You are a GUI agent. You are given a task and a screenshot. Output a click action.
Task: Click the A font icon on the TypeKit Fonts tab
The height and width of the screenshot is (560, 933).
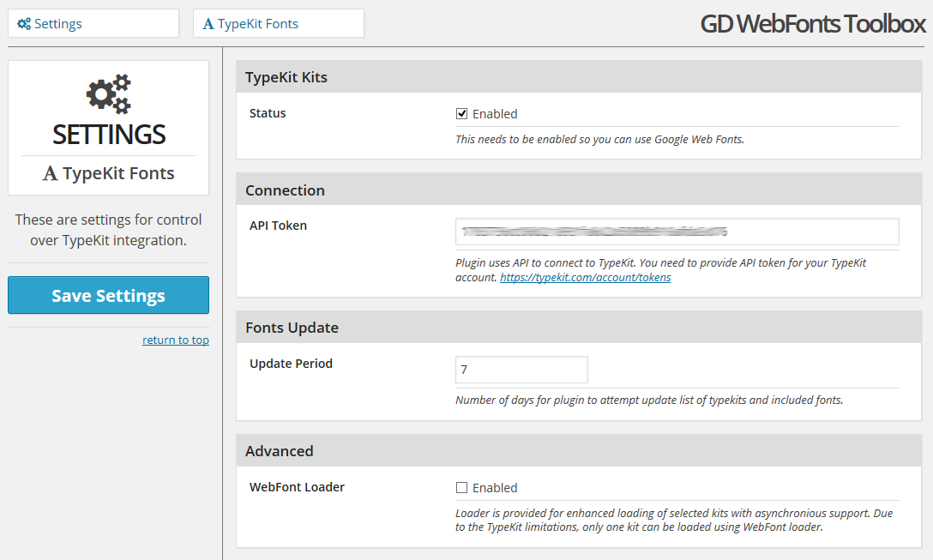click(208, 24)
